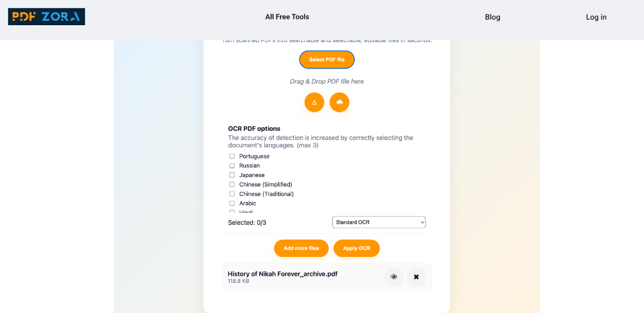Click the PDF Zora logo

pyautogui.click(x=47, y=17)
